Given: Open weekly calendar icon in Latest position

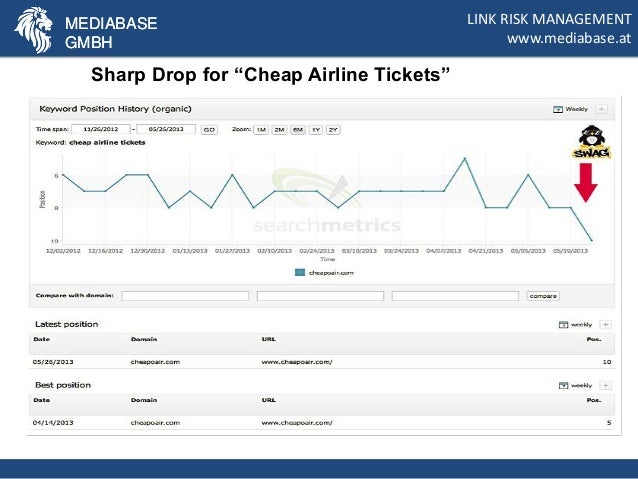Looking at the screenshot, I should pyautogui.click(x=564, y=324).
